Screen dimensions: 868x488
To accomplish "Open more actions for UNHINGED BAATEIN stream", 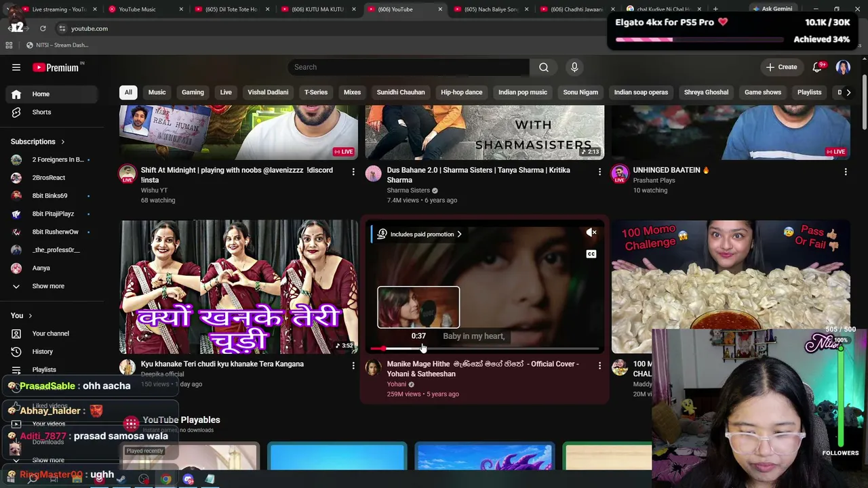I will click(x=846, y=172).
